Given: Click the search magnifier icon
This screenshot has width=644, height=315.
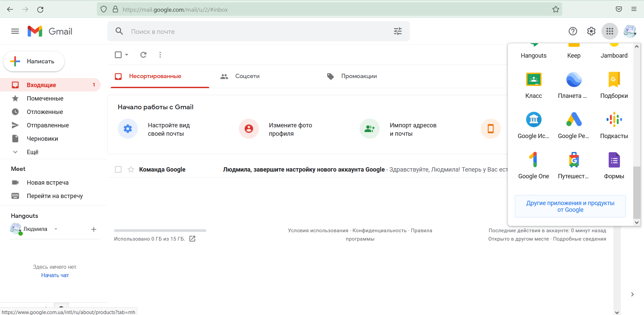Looking at the screenshot, I should coord(119,31).
